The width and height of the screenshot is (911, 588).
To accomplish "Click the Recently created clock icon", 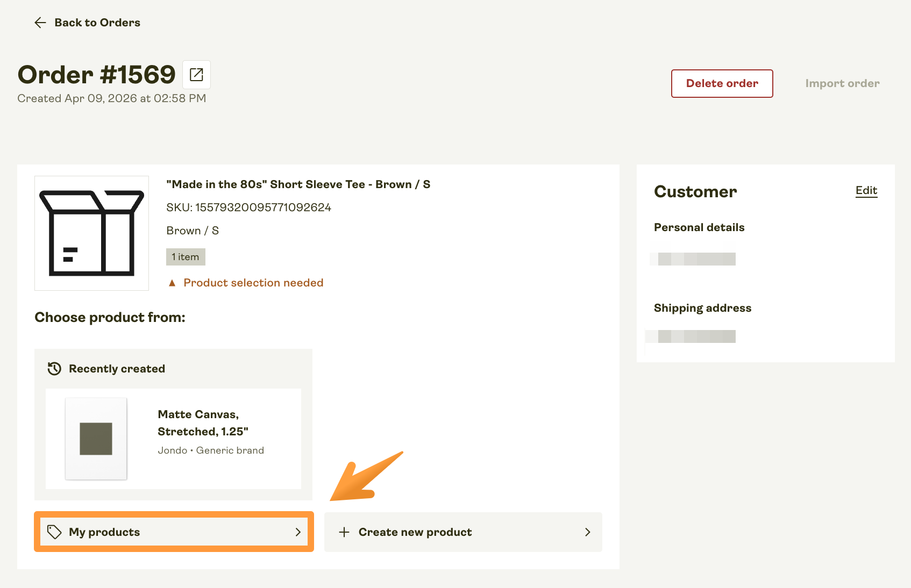I will coord(54,369).
